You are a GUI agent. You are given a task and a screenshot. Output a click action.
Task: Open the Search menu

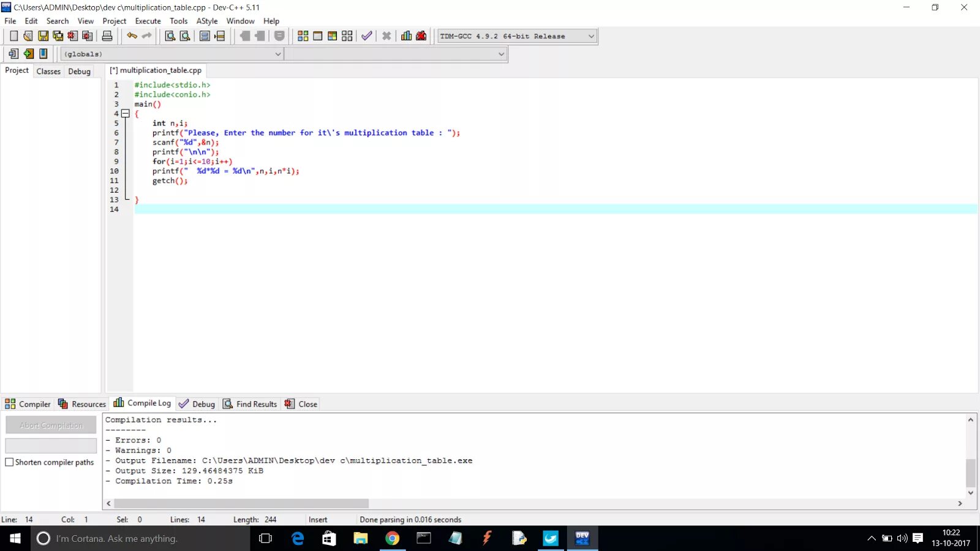(x=58, y=21)
